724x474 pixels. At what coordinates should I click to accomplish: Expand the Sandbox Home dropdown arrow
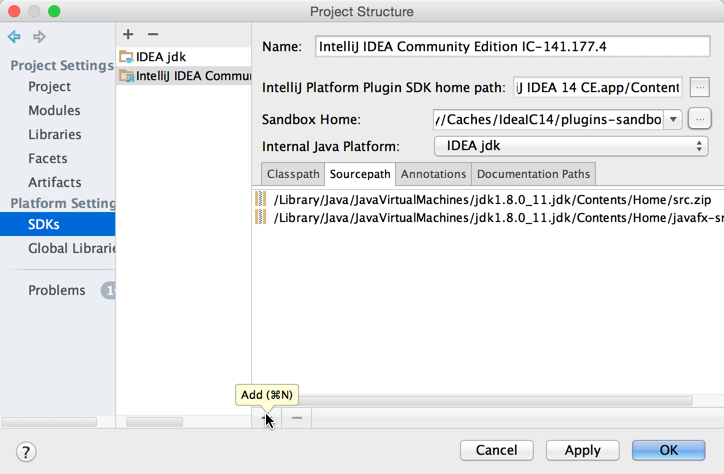(673, 120)
